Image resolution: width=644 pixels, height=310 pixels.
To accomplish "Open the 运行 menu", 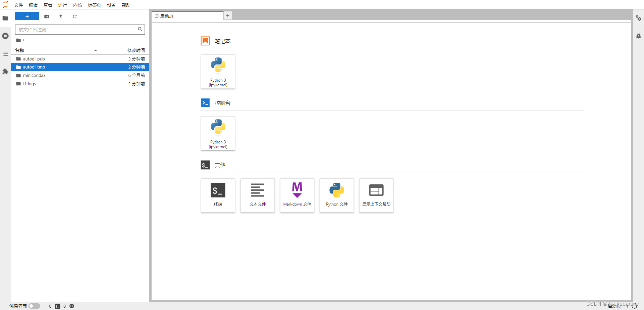I will tap(63, 5).
